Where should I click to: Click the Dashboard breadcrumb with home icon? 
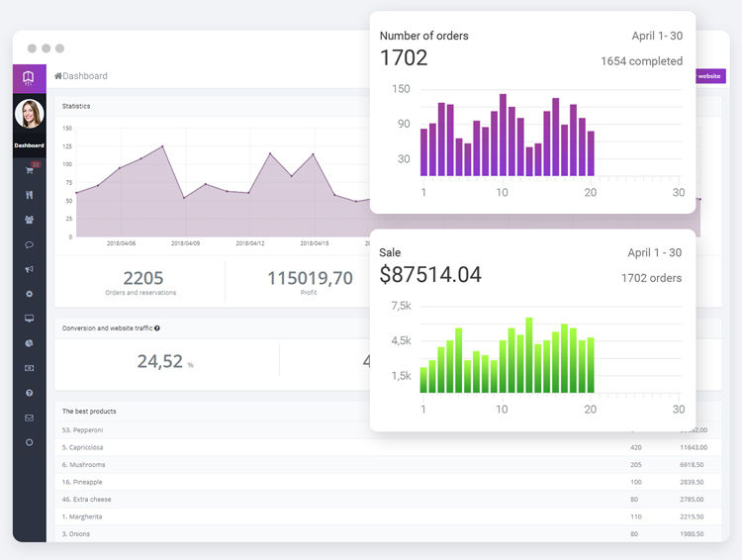click(x=81, y=76)
